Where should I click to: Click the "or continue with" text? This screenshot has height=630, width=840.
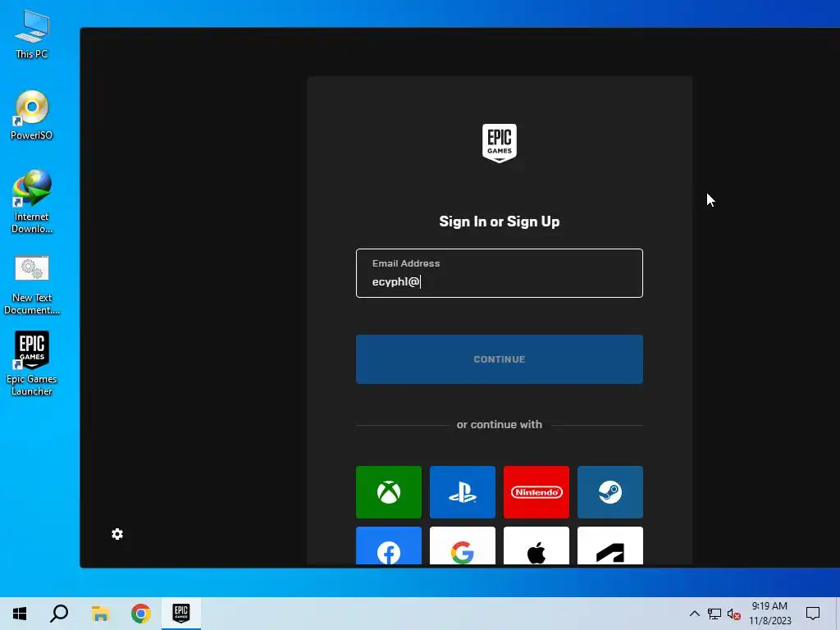[500, 424]
